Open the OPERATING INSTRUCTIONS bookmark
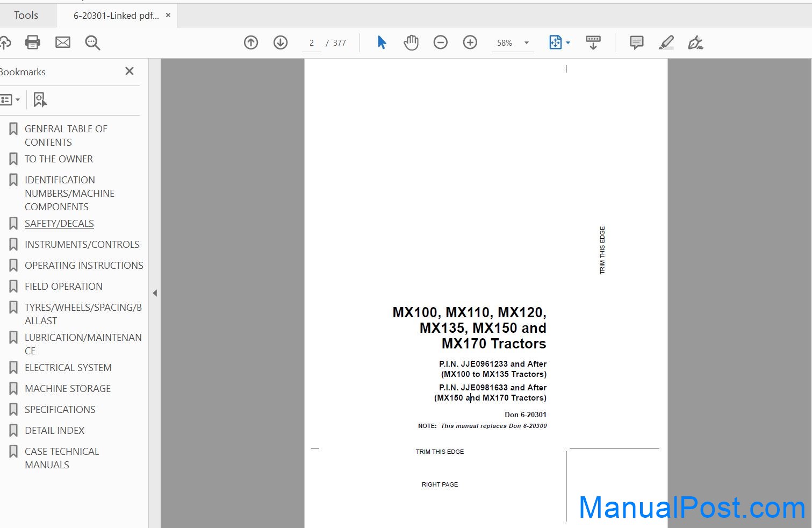This screenshot has height=528, width=812. tap(84, 266)
